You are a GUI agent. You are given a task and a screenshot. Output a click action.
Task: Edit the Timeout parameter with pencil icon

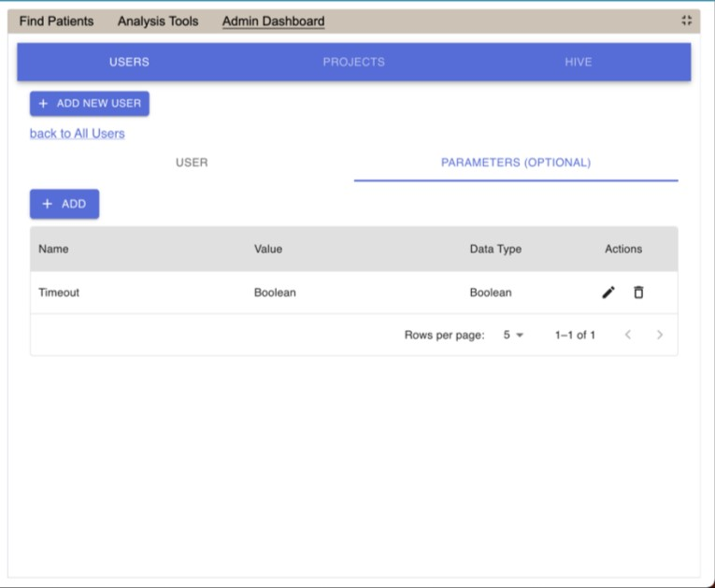coord(608,293)
